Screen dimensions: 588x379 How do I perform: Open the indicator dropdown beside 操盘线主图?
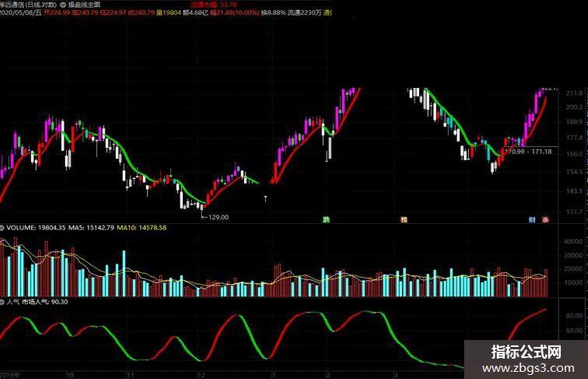[x=63, y=5]
